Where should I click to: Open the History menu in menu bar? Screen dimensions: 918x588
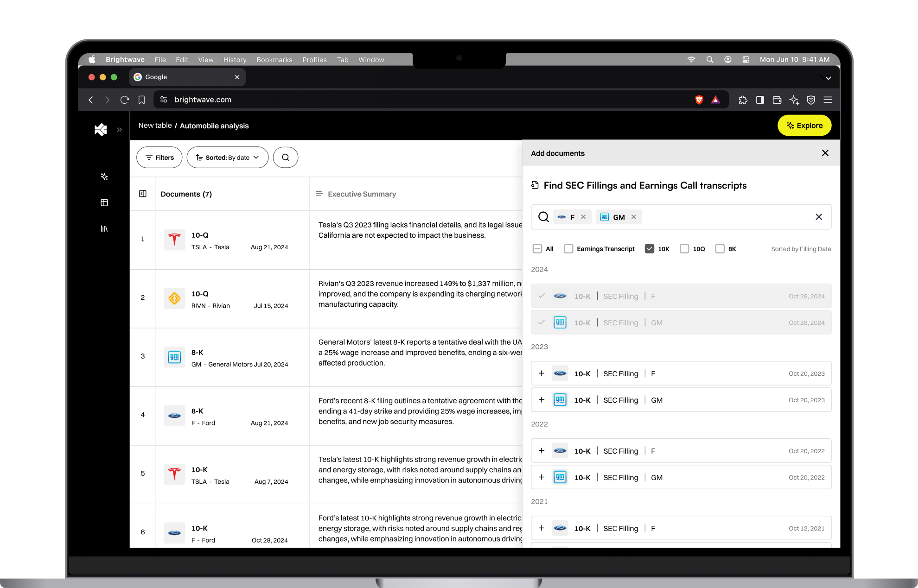point(235,60)
